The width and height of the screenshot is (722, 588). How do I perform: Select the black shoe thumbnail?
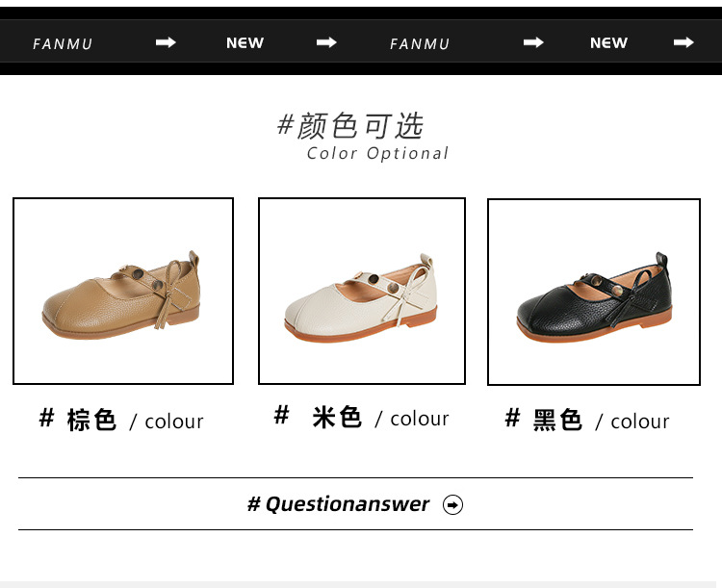[594, 292]
